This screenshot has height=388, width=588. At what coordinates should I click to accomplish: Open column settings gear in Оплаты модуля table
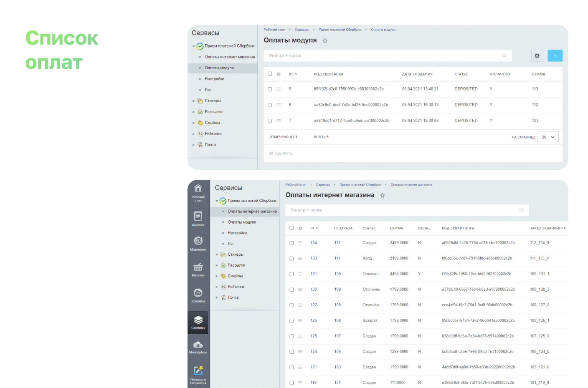279,74
